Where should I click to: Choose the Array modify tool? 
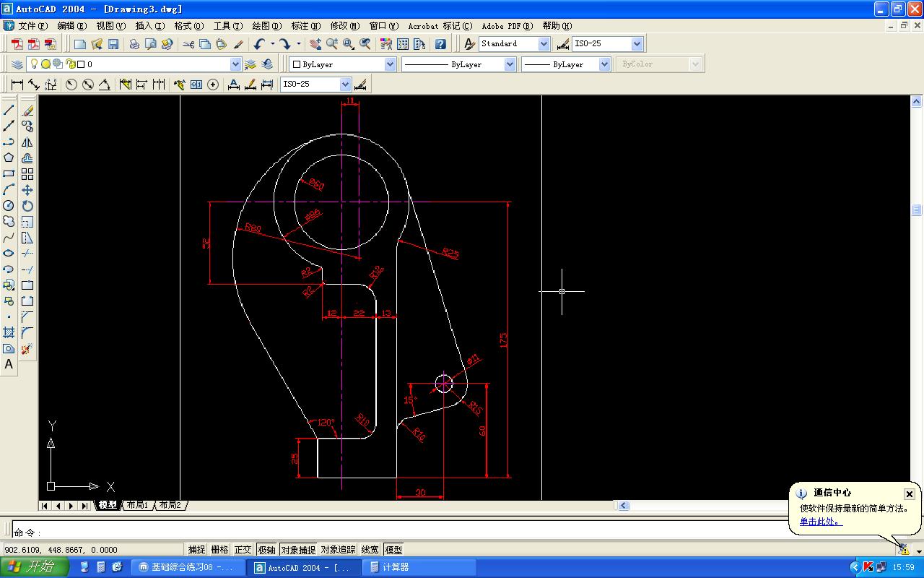click(x=27, y=174)
